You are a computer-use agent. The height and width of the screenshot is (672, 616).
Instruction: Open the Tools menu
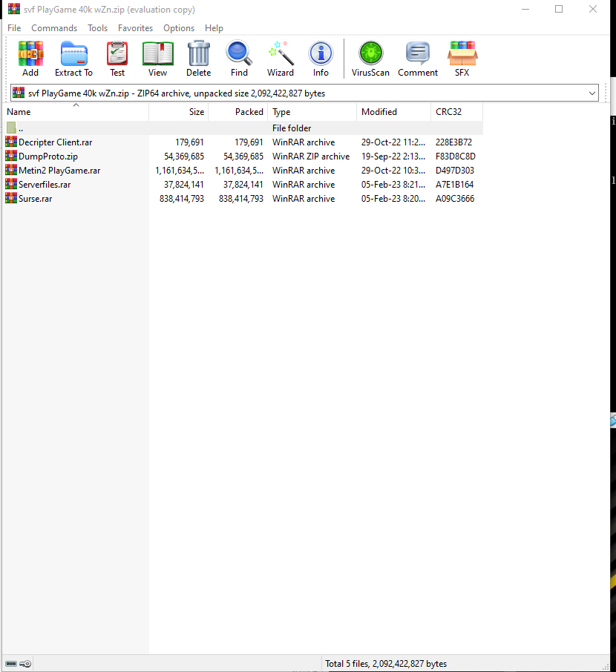97,28
